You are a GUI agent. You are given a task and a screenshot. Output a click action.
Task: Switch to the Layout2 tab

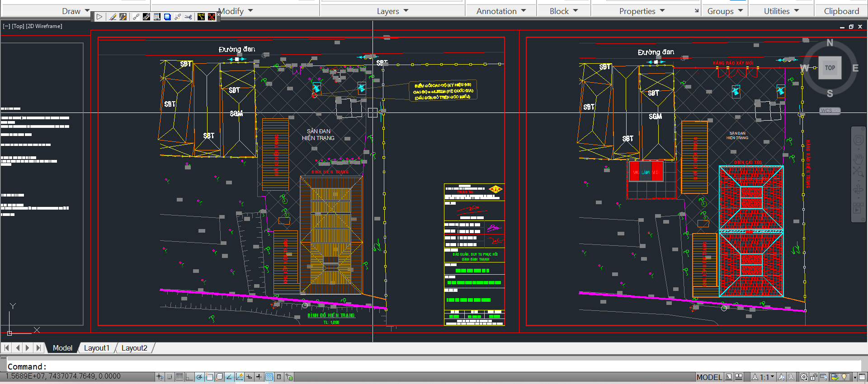(x=134, y=348)
